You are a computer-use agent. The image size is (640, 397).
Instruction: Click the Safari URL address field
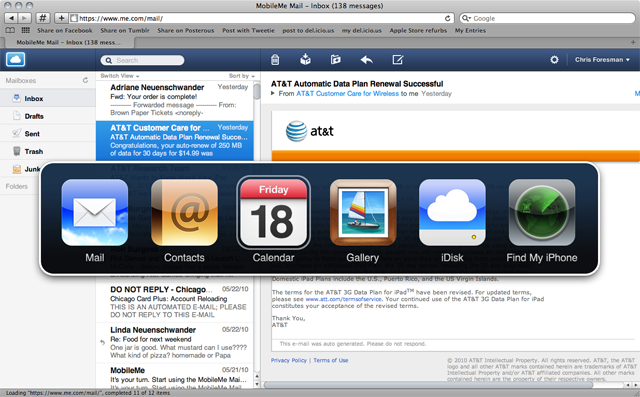(261, 18)
